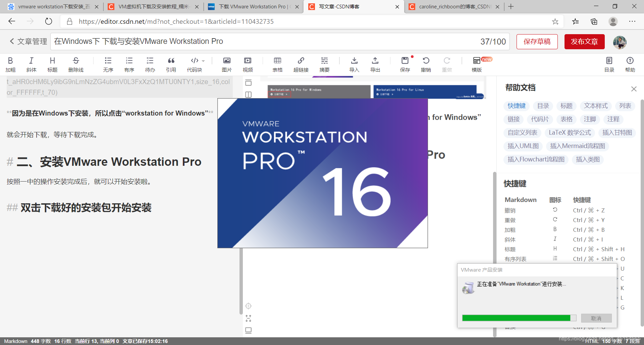Image resolution: width=644 pixels, height=345 pixels.
Task: Click bottom preview panel toggle icon
Action: pyautogui.click(x=248, y=330)
